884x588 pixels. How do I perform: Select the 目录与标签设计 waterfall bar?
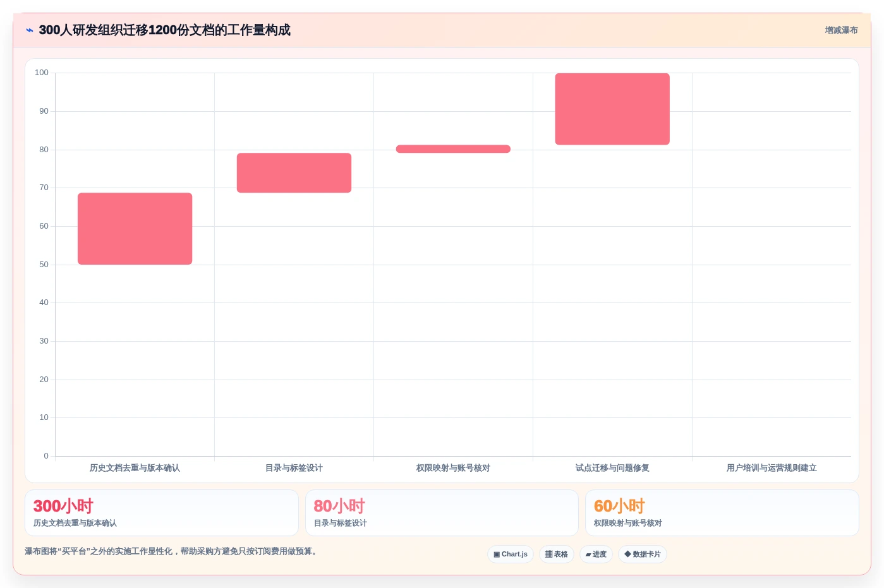pos(294,173)
